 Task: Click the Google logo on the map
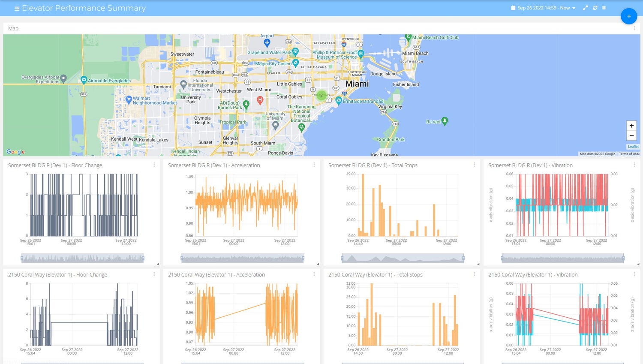click(16, 152)
